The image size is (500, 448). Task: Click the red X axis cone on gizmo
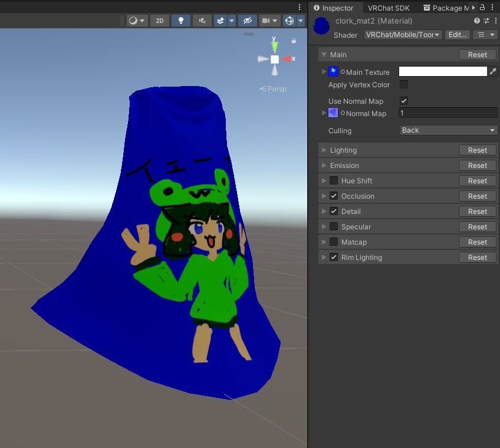[x=287, y=59]
